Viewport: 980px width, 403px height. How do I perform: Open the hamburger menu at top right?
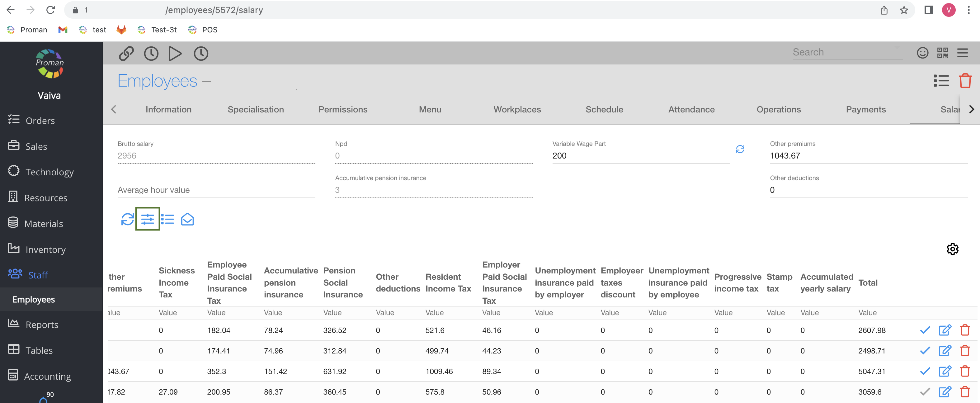(x=962, y=53)
